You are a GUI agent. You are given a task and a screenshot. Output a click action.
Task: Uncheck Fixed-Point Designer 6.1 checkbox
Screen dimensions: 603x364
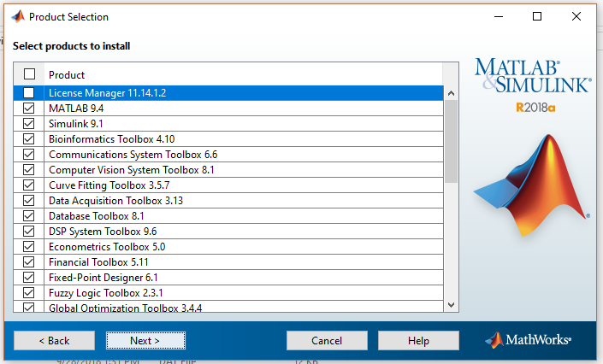coord(28,277)
